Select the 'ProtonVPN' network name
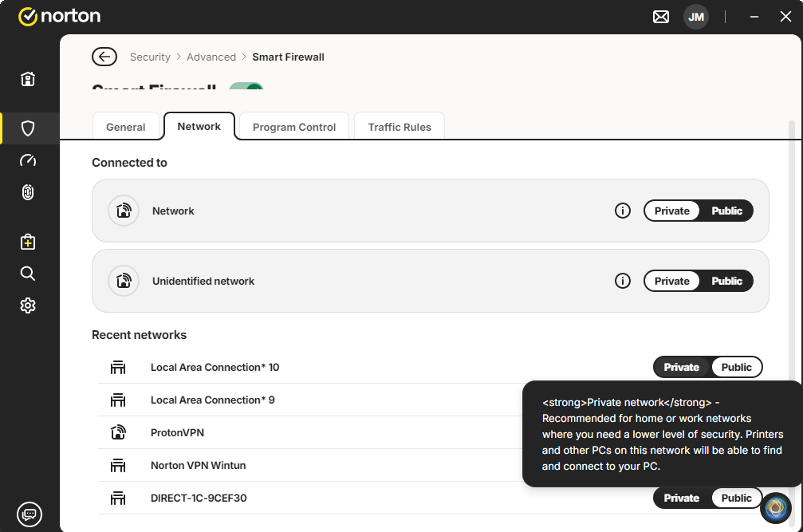803x532 pixels. 177,432
